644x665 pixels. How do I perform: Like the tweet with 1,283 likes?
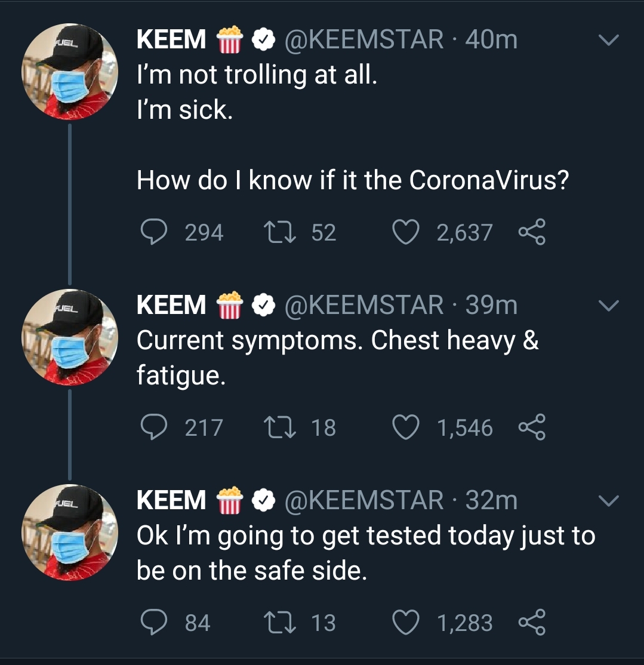coord(406,622)
